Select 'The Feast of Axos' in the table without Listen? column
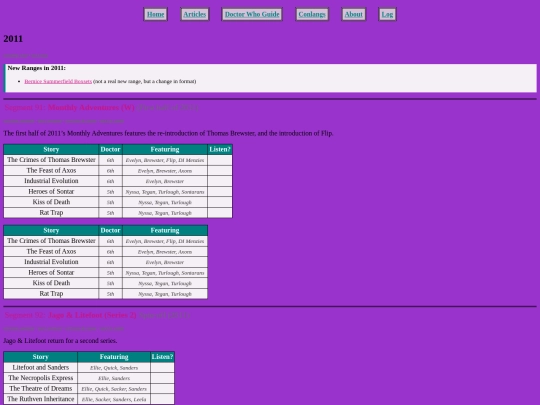Screen dimensions: 540x405 click(51, 251)
